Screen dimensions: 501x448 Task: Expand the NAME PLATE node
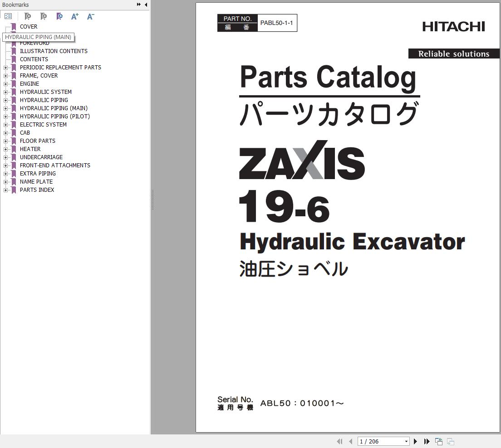point(5,182)
